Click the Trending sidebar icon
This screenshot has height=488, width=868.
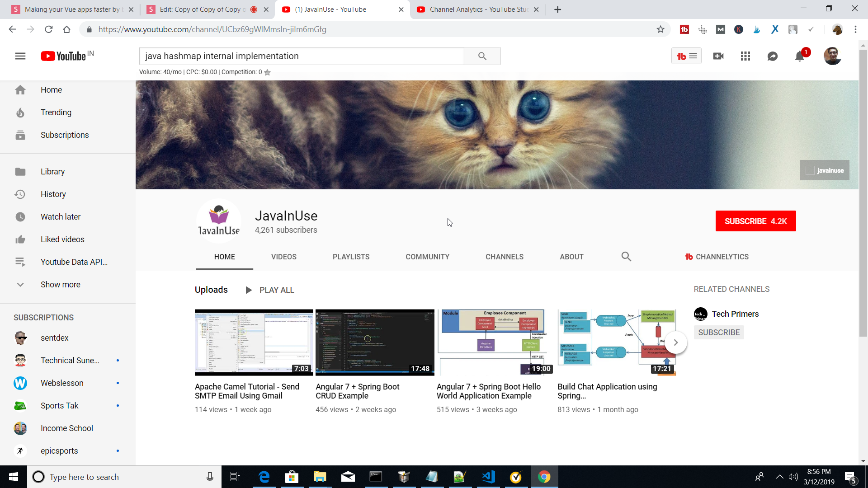click(x=20, y=113)
